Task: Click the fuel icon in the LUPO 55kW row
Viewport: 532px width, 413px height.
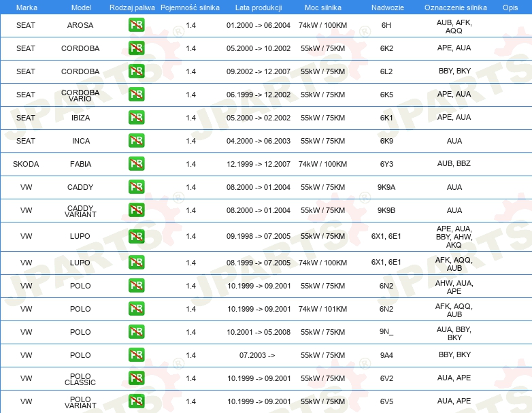Action: tap(136, 236)
